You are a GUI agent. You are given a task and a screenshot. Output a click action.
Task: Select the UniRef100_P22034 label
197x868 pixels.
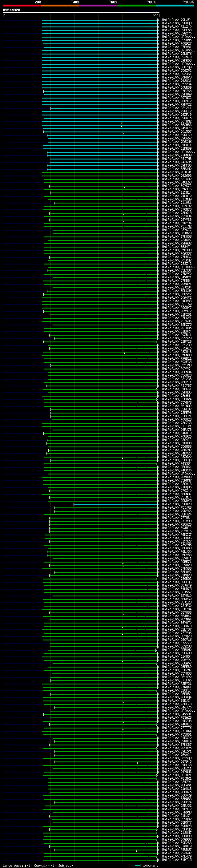[177, 216]
